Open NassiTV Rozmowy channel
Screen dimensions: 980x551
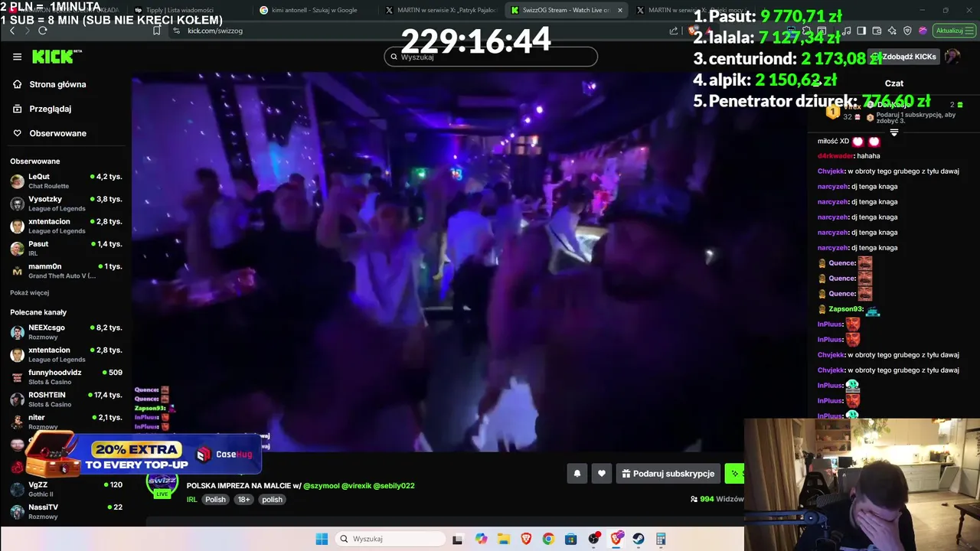tap(66, 511)
